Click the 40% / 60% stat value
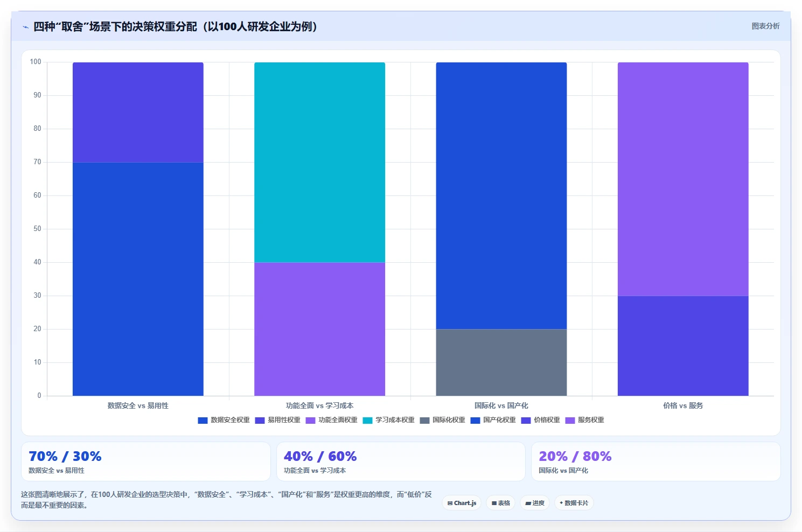Image resolution: width=802 pixels, height=532 pixels. pyautogui.click(x=320, y=456)
